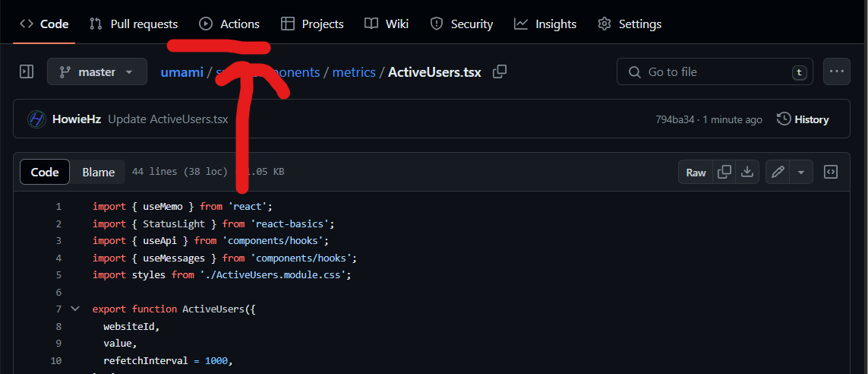Open the Projects tab
The height and width of the screenshot is (374, 868).
312,24
